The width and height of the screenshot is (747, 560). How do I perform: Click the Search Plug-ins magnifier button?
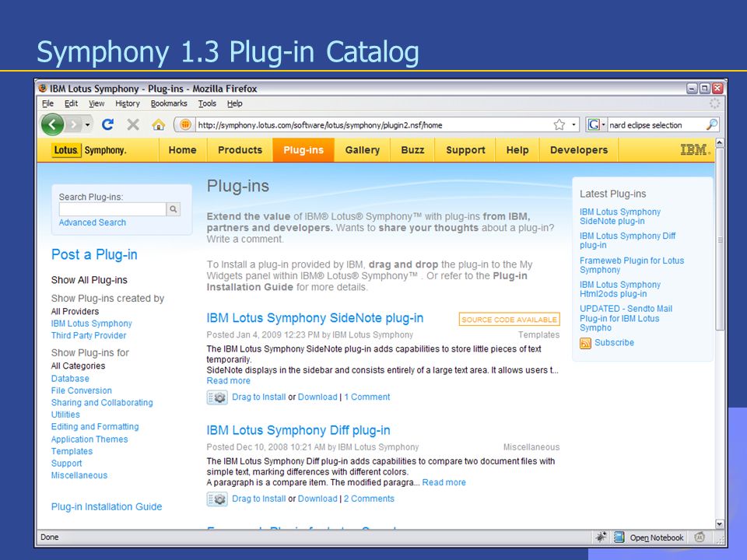(174, 209)
